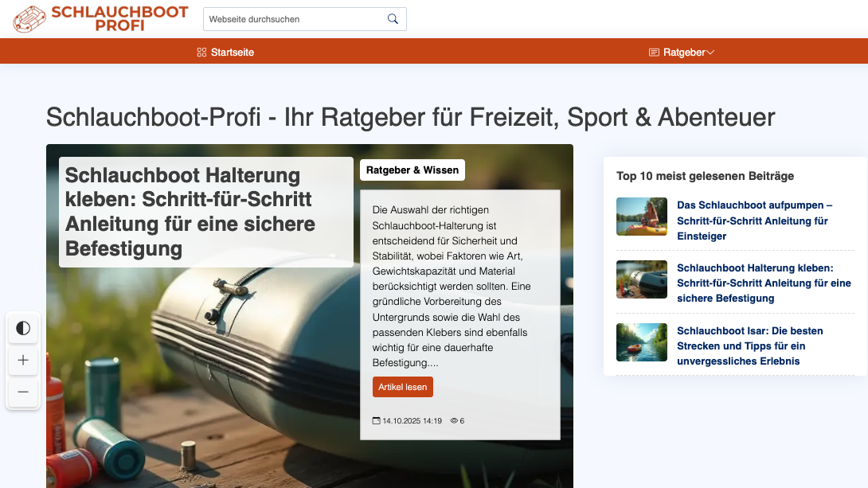The height and width of the screenshot is (488, 868).
Task: Click the Schlauchboot Isar river thumbnail
Action: click(x=641, y=342)
